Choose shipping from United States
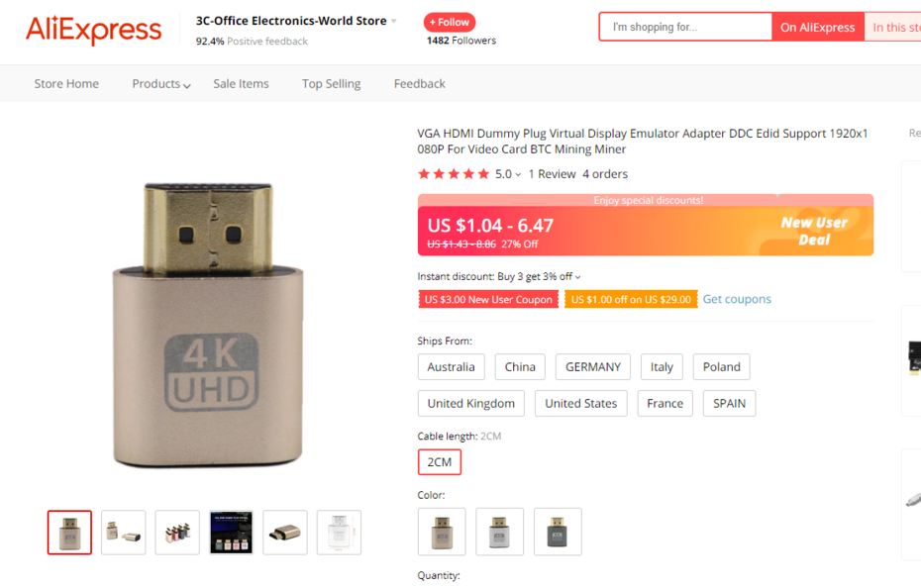Viewport: 921px width, 588px height. 580,403
